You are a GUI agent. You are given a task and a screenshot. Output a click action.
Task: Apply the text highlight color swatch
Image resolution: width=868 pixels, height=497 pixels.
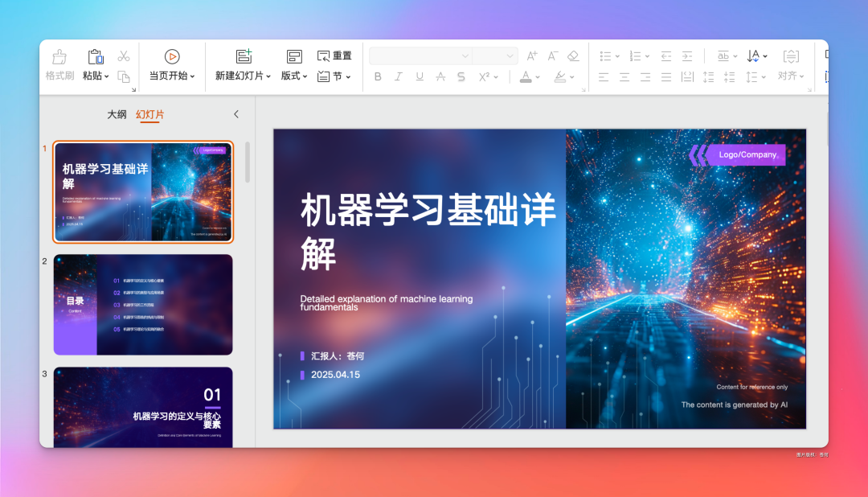[560, 77]
